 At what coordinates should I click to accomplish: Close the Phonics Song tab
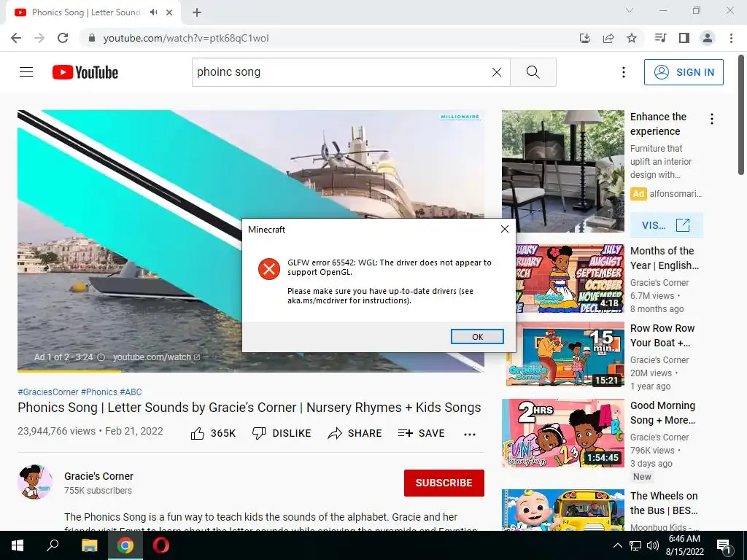pyautogui.click(x=169, y=12)
